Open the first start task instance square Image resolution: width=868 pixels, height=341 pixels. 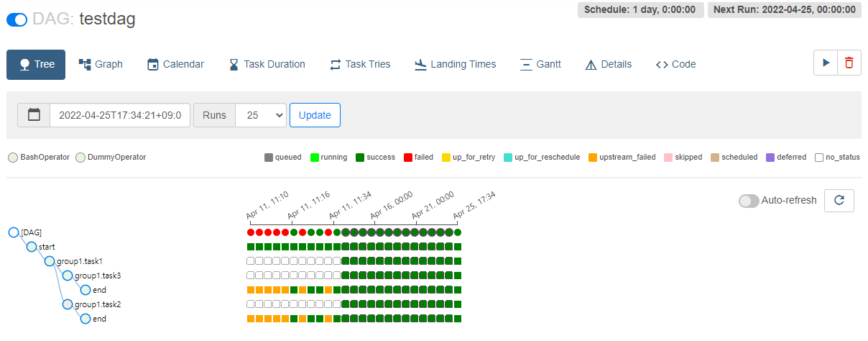[251, 247]
